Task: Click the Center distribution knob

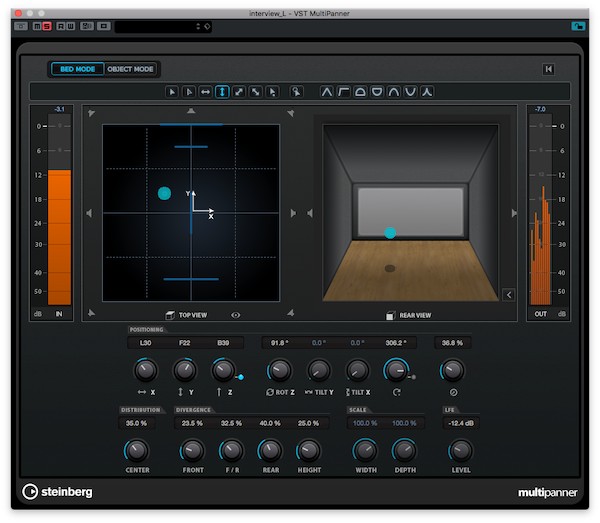Action: tap(137, 451)
